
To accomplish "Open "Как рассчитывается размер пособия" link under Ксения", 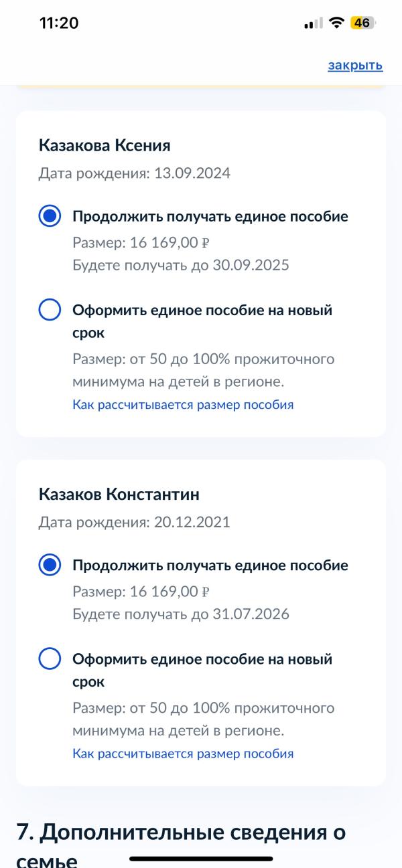I will 183,405.
